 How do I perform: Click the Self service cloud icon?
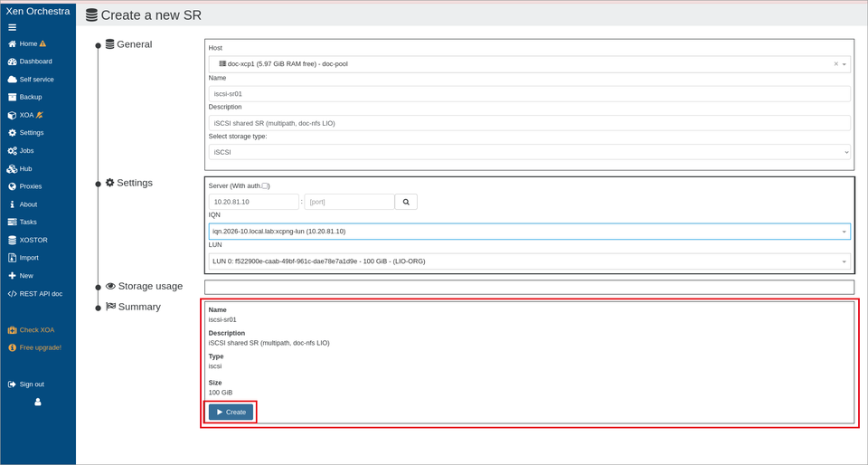[12, 80]
